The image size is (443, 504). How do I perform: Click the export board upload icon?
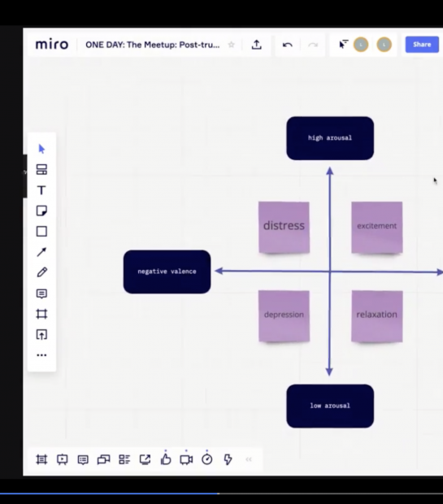pyautogui.click(x=257, y=45)
